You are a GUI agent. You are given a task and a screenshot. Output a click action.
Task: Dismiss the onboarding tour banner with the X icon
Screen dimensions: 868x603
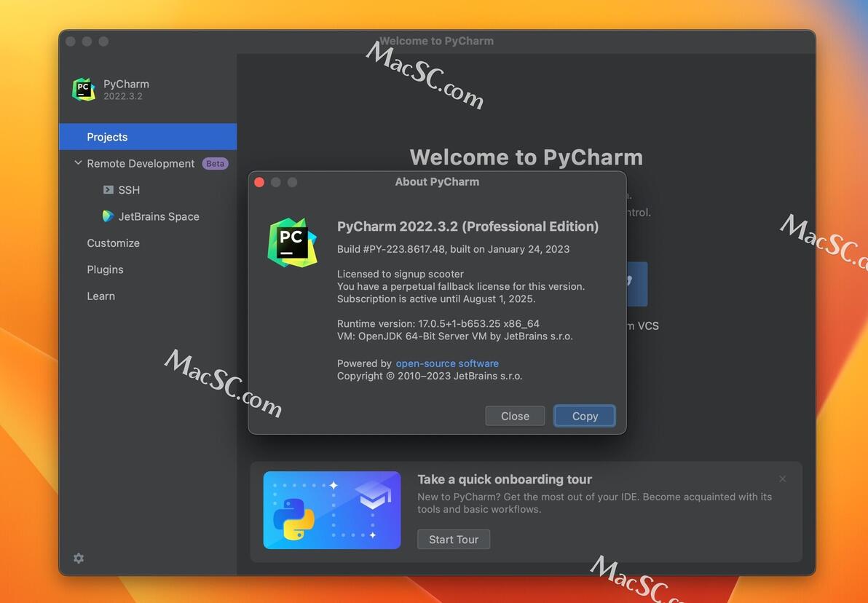[x=782, y=479]
